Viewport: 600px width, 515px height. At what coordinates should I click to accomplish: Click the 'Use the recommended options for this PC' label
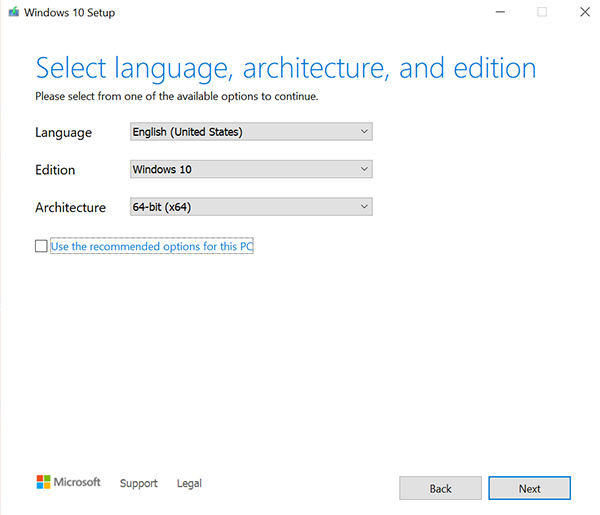[x=152, y=246]
